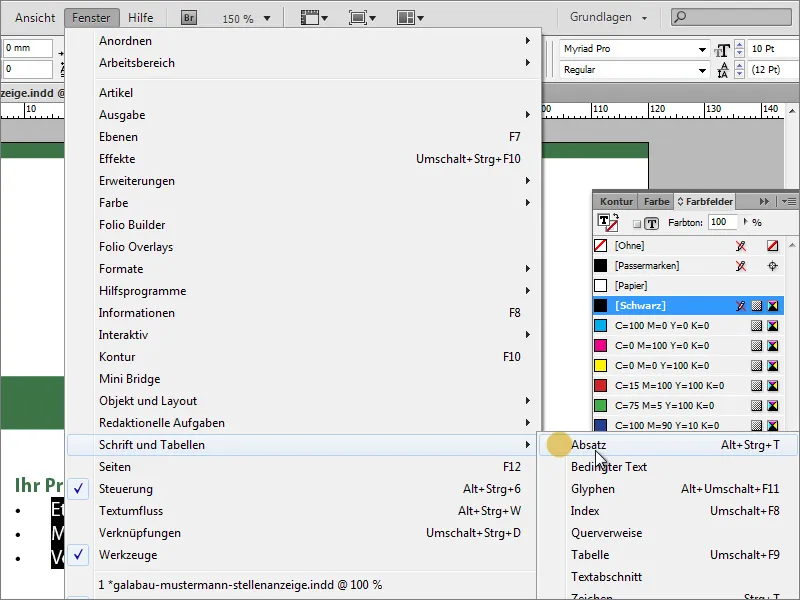Switch to the Farbfelder panel tab
Image resolution: width=800 pixels, height=600 pixels.
click(x=705, y=202)
